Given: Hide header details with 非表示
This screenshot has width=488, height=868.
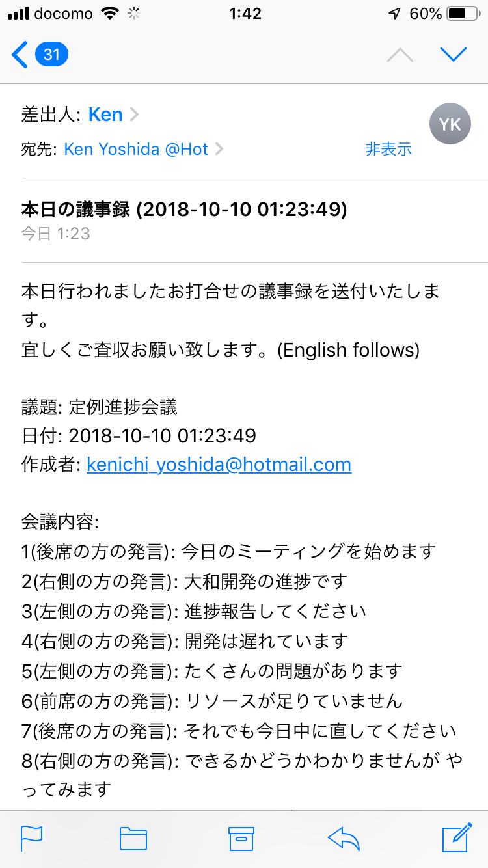Looking at the screenshot, I should click(x=388, y=149).
